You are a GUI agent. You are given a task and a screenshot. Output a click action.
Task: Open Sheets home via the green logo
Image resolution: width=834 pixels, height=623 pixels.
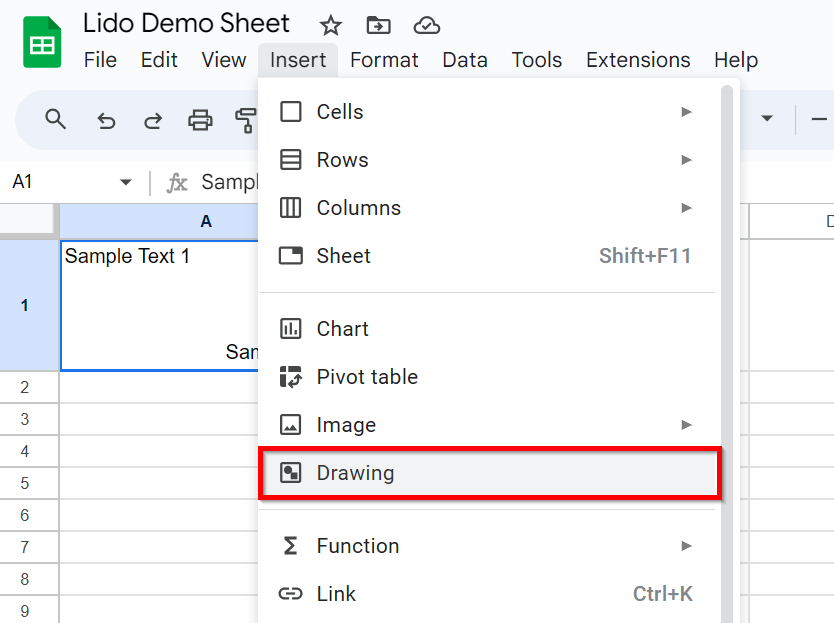(x=39, y=42)
